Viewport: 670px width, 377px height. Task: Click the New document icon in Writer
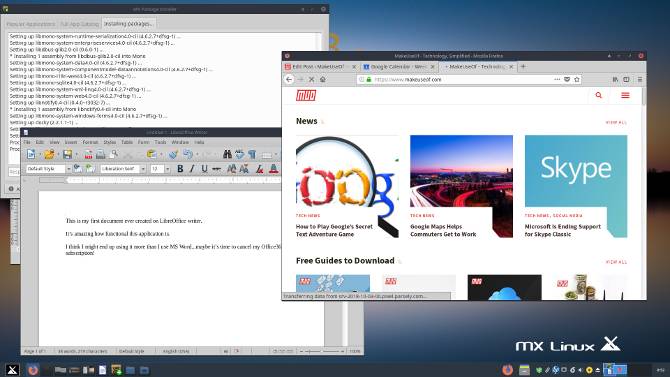(x=31, y=154)
